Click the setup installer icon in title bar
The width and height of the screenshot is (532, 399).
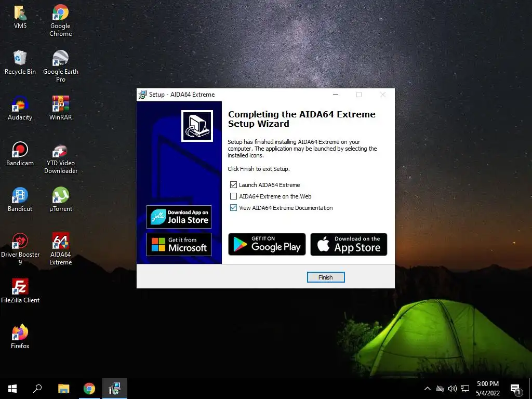[x=142, y=95]
